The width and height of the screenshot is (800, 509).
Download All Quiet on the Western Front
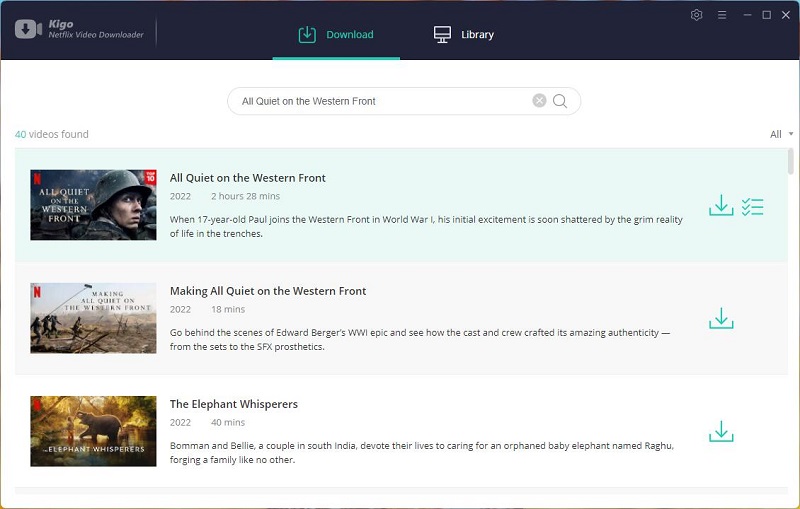pyautogui.click(x=721, y=206)
